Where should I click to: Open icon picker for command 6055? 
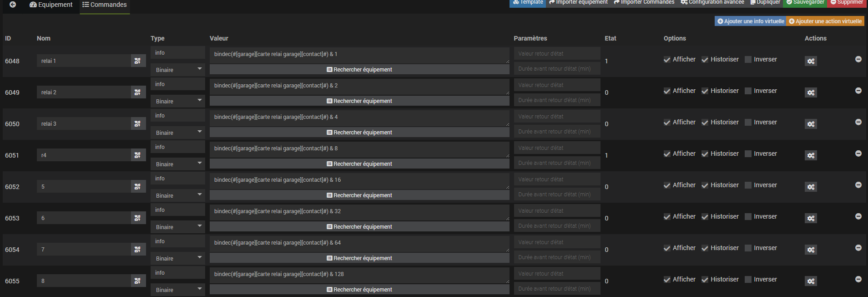[138, 281]
